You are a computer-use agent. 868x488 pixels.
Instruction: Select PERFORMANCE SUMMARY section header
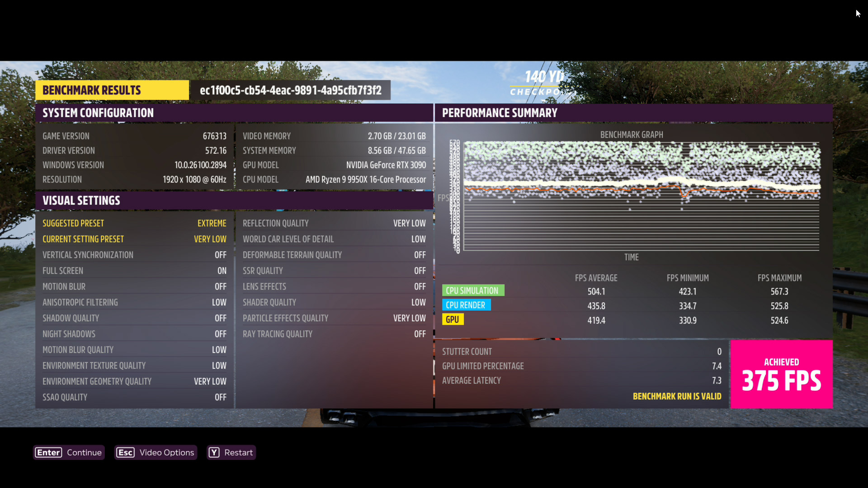[x=500, y=112]
